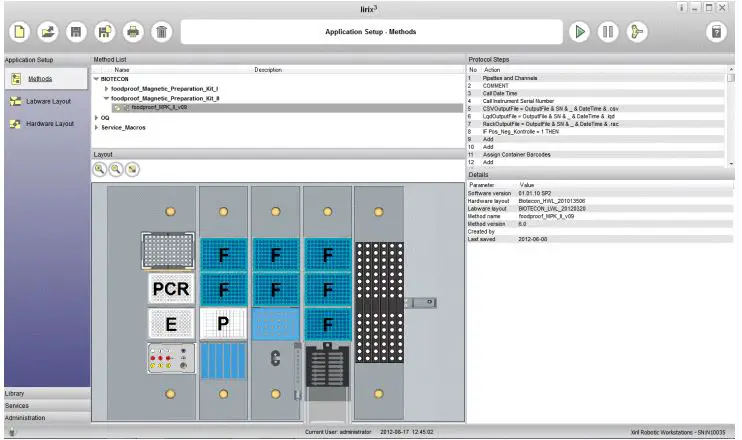Click the Name column header in Method List
Image resolution: width=742 pixels, height=440 pixels.
point(122,70)
